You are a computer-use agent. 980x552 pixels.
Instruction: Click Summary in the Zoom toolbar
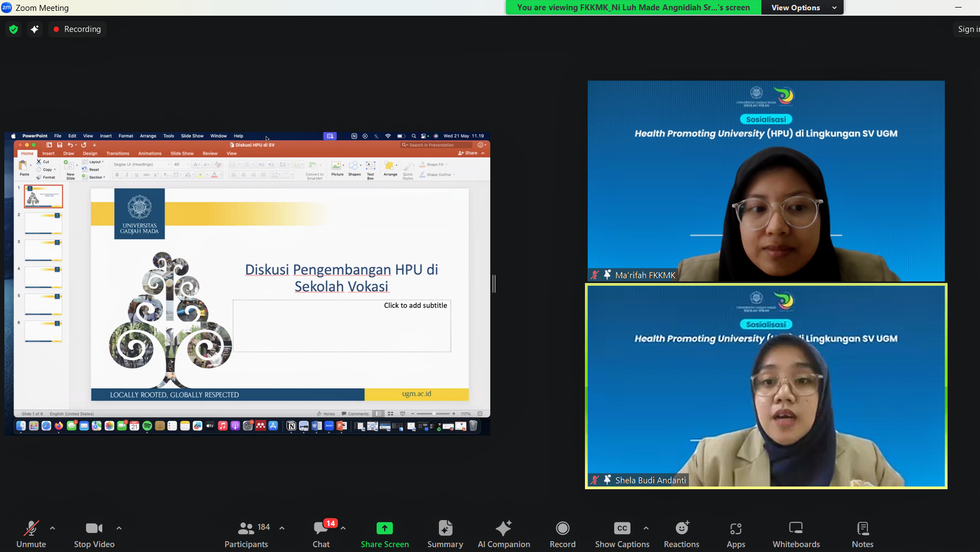(444, 533)
